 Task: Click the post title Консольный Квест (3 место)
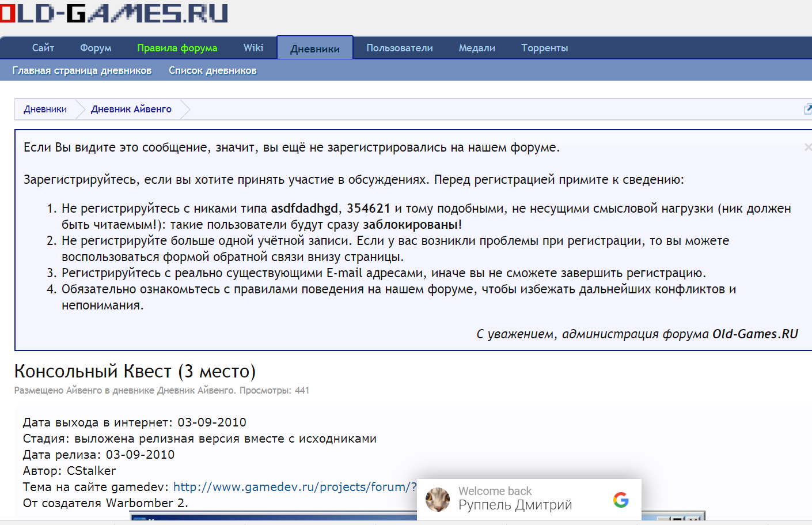(135, 371)
